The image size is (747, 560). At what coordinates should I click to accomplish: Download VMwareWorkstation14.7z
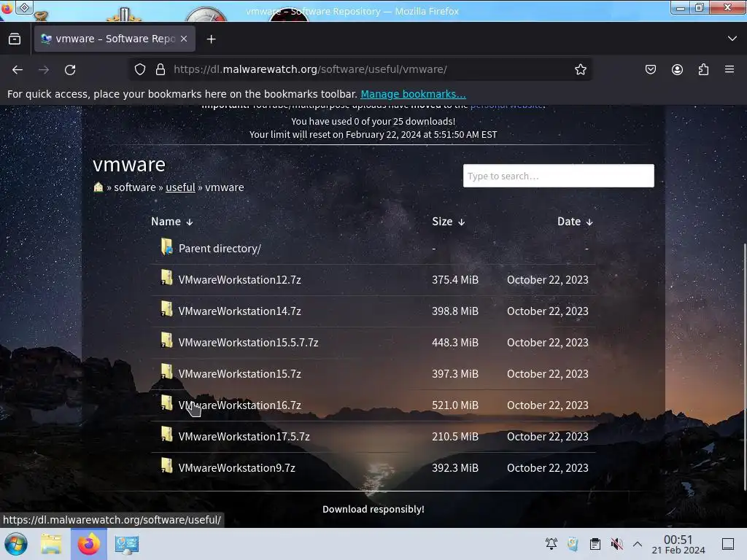[239, 311]
